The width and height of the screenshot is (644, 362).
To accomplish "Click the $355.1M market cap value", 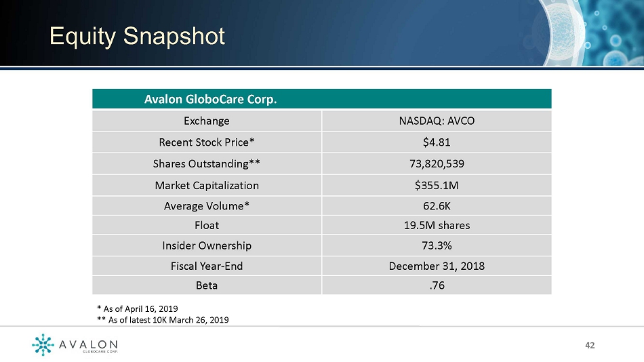I will pos(436,185).
